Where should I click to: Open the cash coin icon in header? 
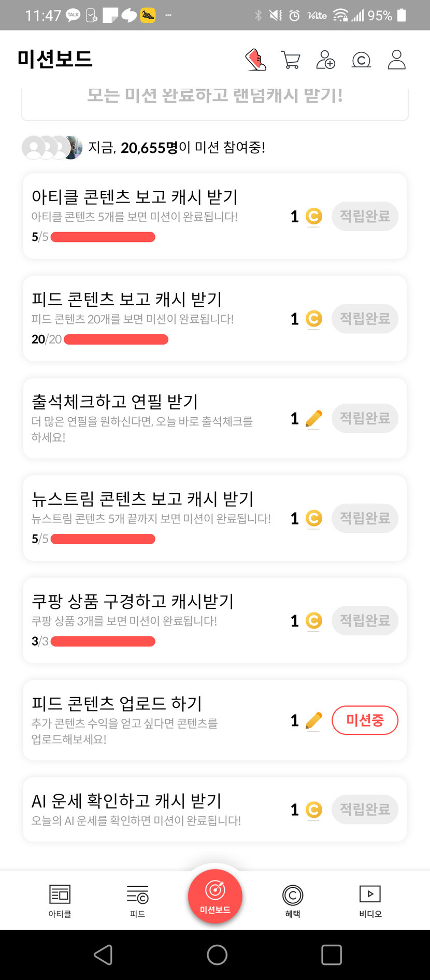pos(361,60)
